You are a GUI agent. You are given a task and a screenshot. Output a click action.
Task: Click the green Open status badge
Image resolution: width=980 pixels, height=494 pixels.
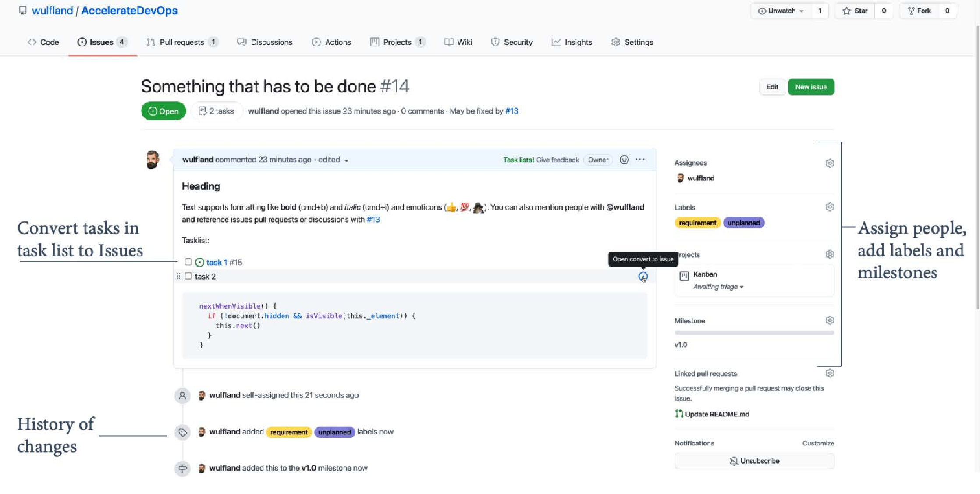click(x=163, y=111)
